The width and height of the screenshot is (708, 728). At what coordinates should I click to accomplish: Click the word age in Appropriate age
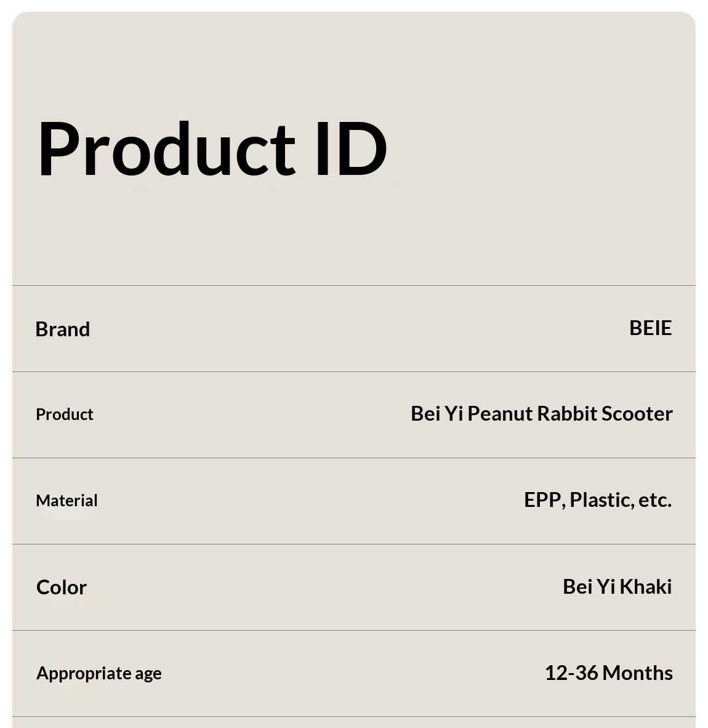point(148,673)
